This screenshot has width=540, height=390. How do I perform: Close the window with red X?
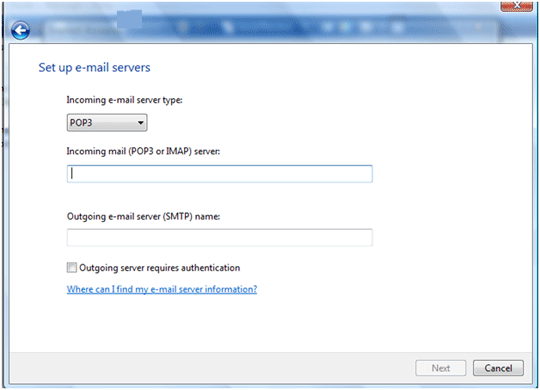tap(517, 6)
